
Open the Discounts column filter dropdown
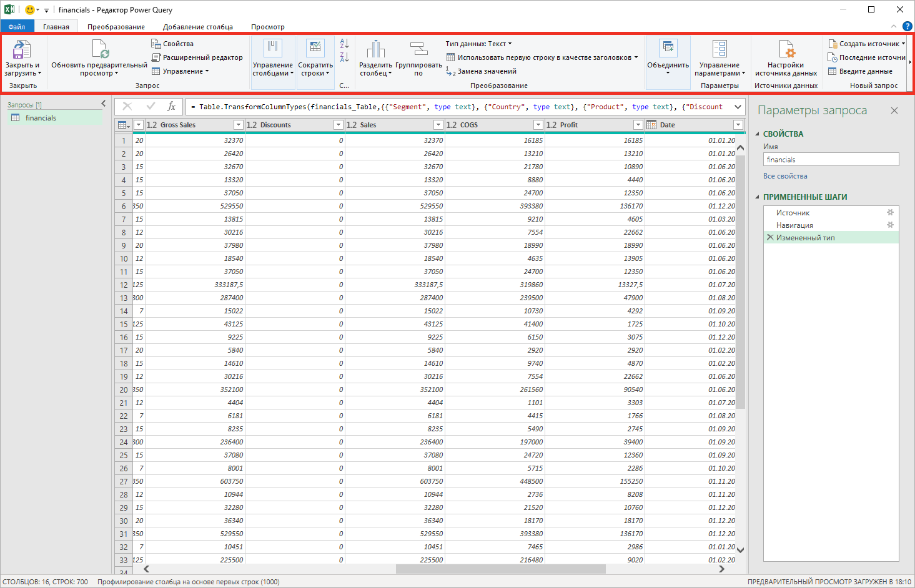339,125
